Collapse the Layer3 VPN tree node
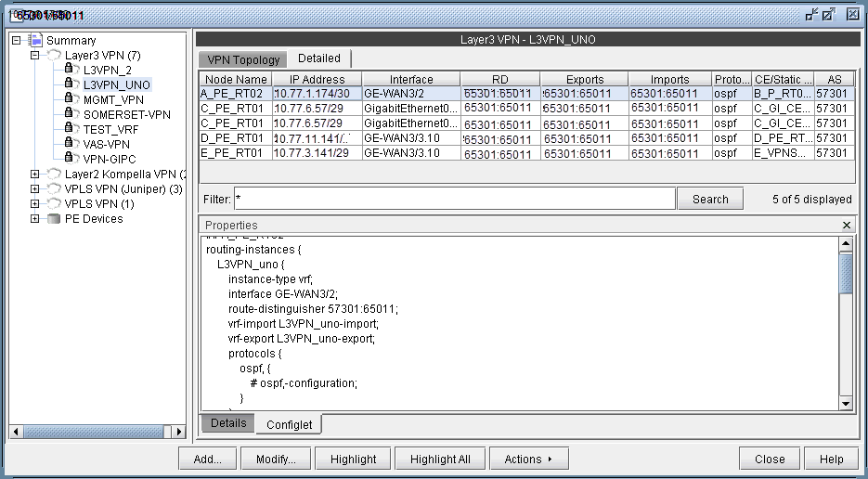This screenshot has height=479, width=868. pos(34,55)
